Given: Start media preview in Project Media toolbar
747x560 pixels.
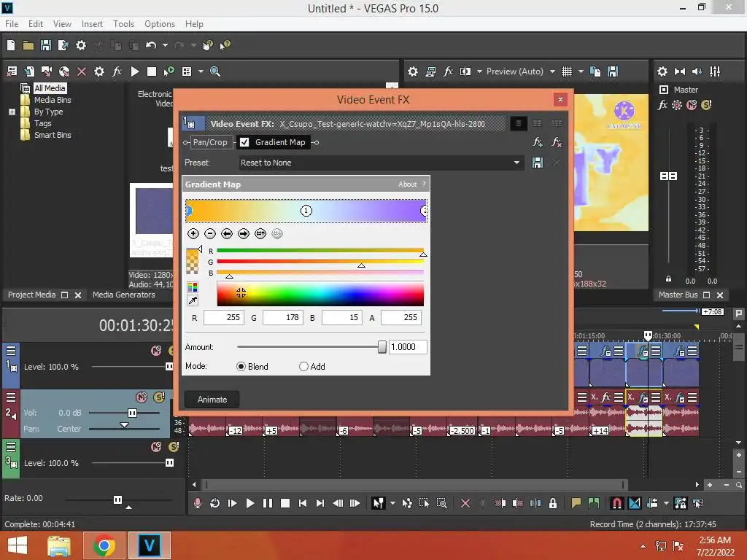Looking at the screenshot, I should coord(135,71).
